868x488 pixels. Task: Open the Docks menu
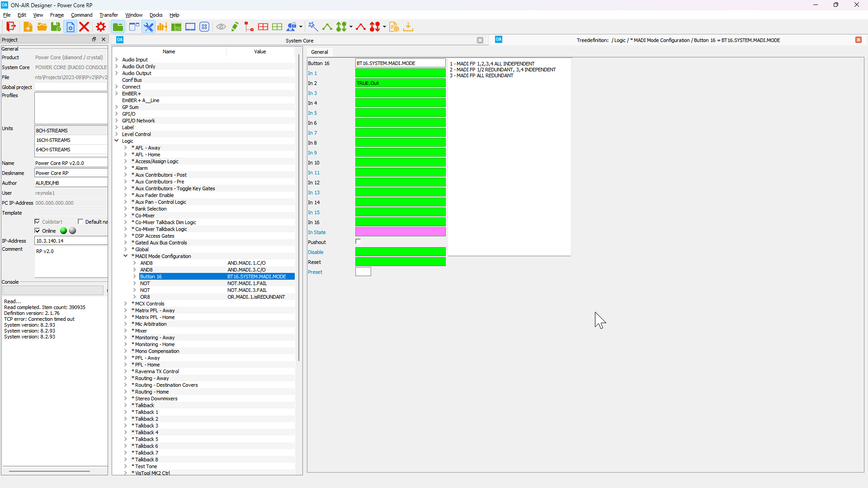pyautogui.click(x=156, y=15)
